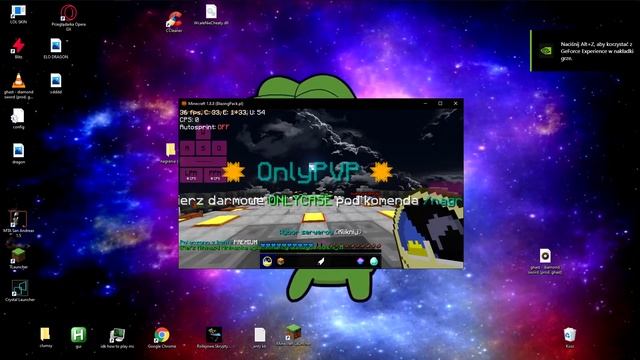Launch the MTA San Andreas shortcut
This screenshot has height=360, width=640.
[x=18, y=224]
